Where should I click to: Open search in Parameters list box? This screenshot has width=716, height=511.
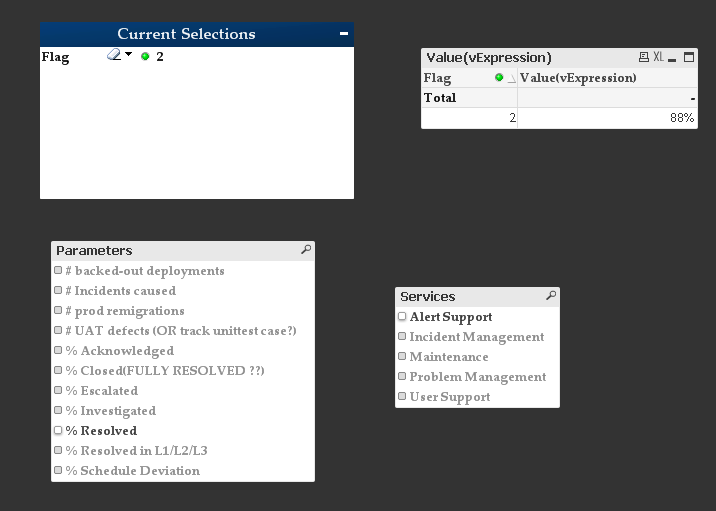(x=306, y=250)
